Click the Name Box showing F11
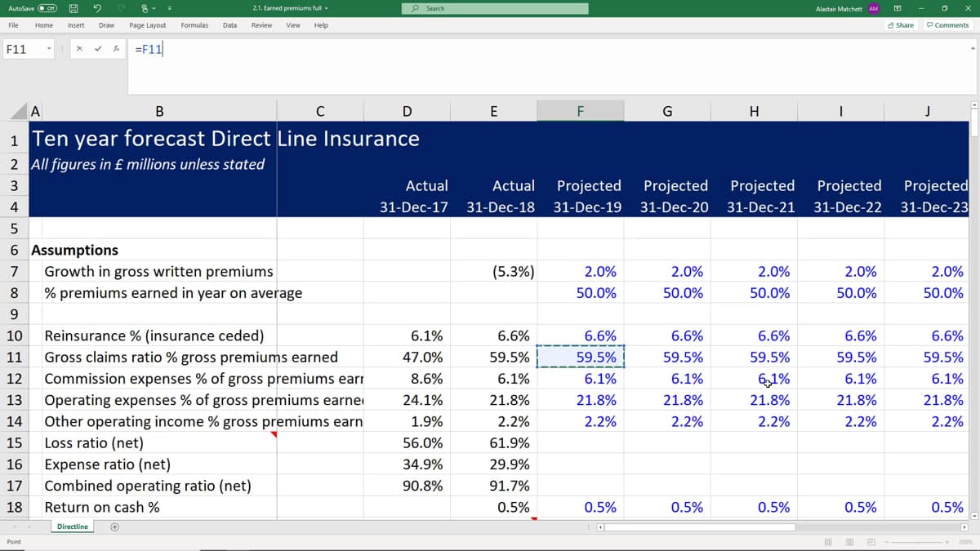 pos(23,49)
